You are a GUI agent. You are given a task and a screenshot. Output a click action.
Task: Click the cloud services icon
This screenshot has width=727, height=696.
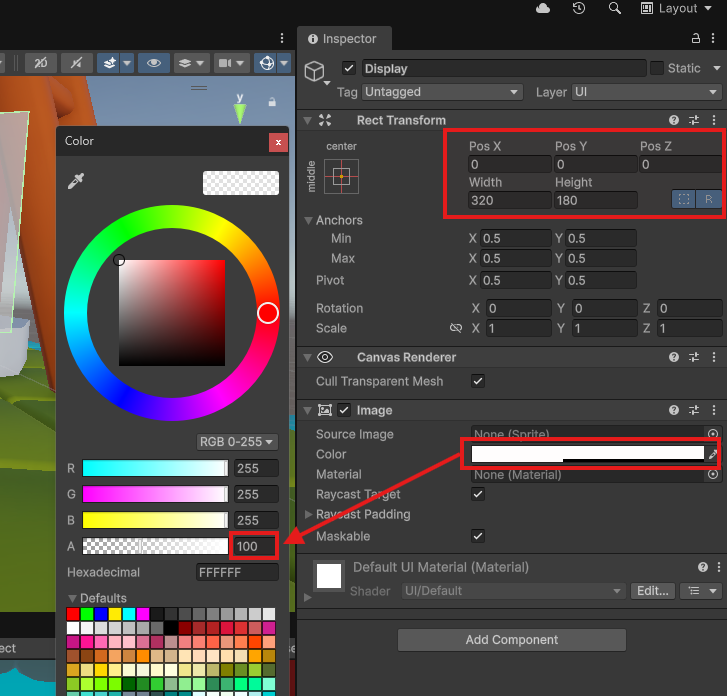(543, 8)
